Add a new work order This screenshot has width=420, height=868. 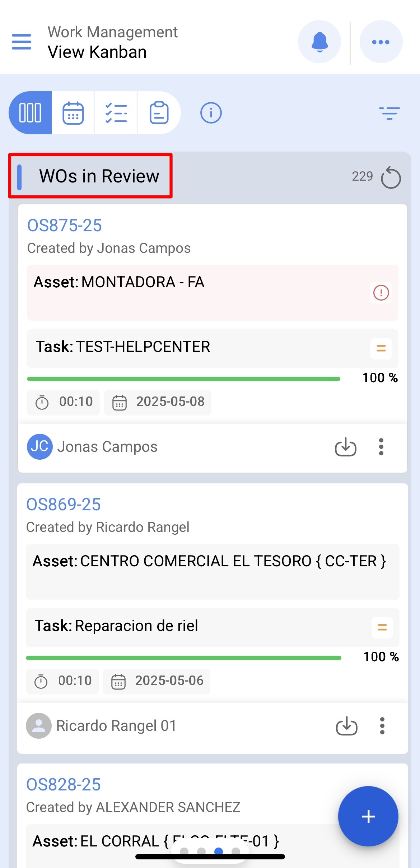368,816
